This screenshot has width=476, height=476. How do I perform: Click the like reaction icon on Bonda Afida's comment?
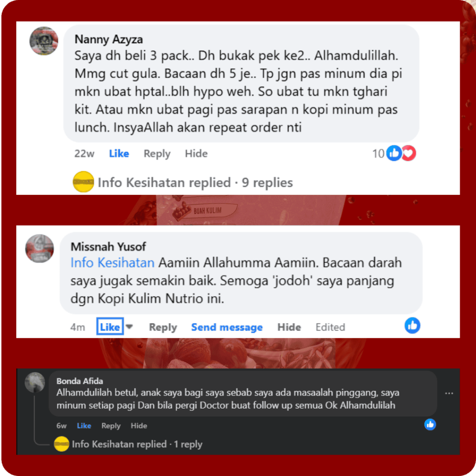tap(430, 424)
